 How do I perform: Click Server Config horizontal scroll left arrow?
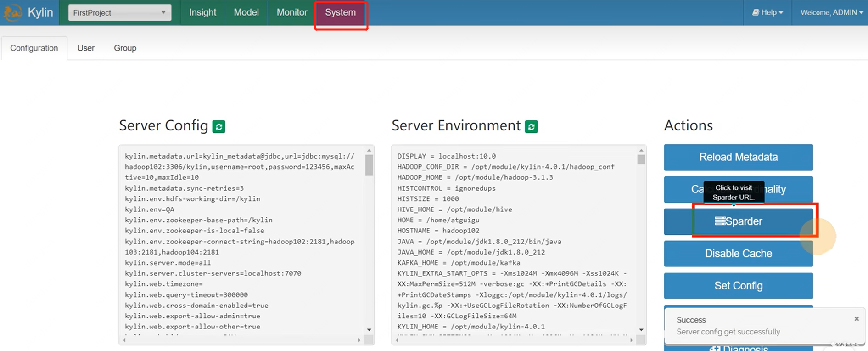point(124,340)
